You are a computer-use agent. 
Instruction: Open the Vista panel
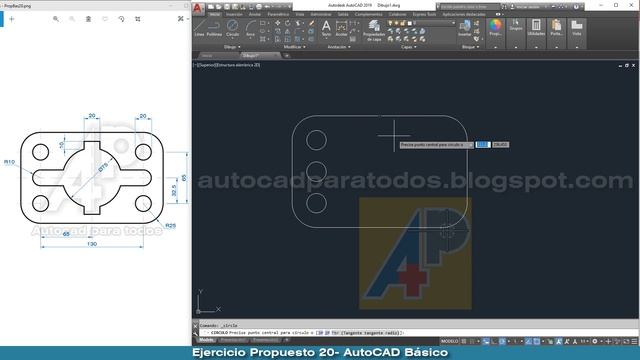point(577,28)
